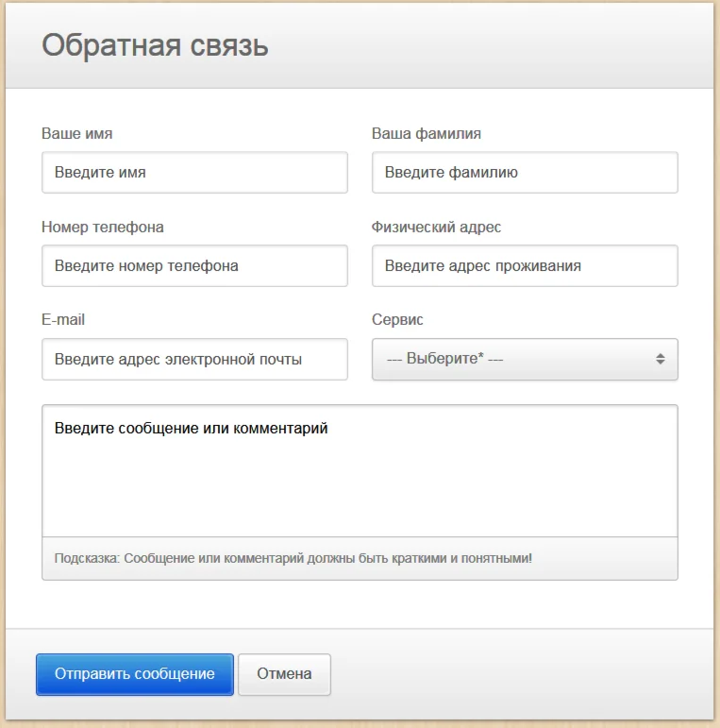The width and height of the screenshot is (720, 728).
Task: Select the 'Введите номер телефона' field
Action: tap(194, 265)
